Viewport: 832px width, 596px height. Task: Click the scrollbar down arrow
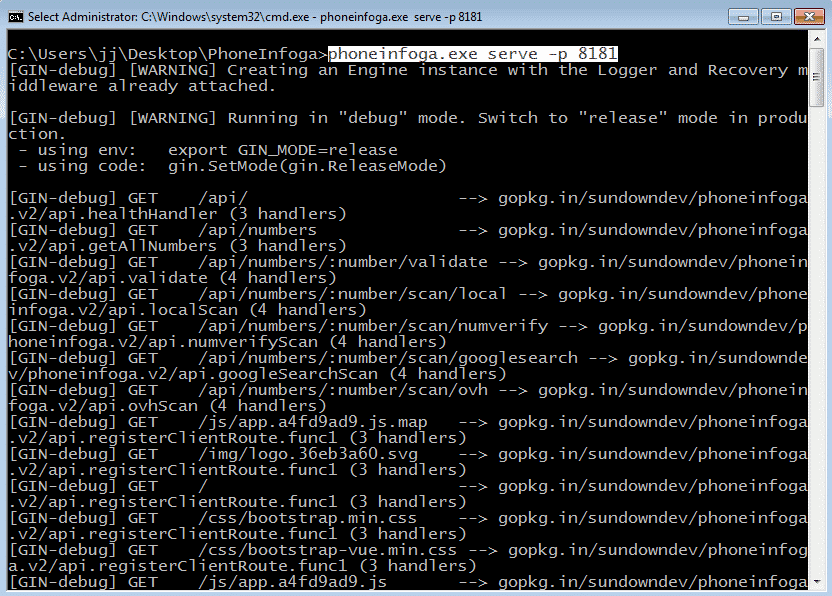pos(816,582)
